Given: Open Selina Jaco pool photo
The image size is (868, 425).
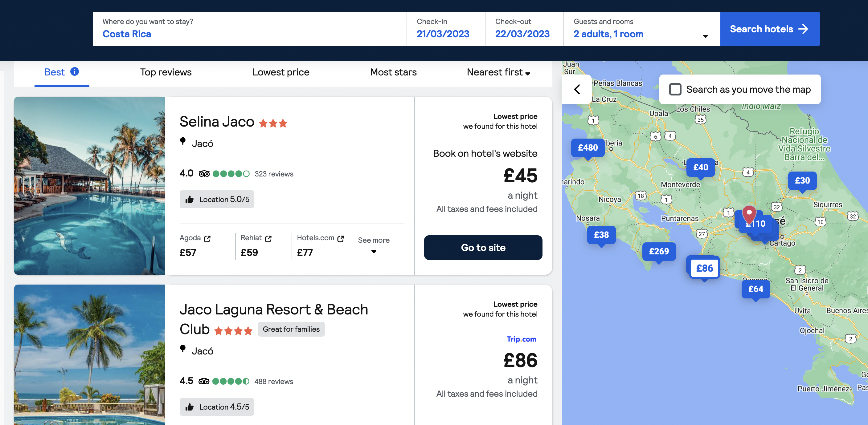Looking at the screenshot, I should click(x=90, y=186).
